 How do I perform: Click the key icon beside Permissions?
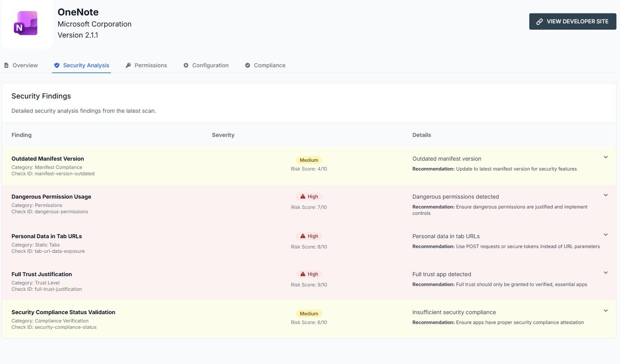click(128, 65)
